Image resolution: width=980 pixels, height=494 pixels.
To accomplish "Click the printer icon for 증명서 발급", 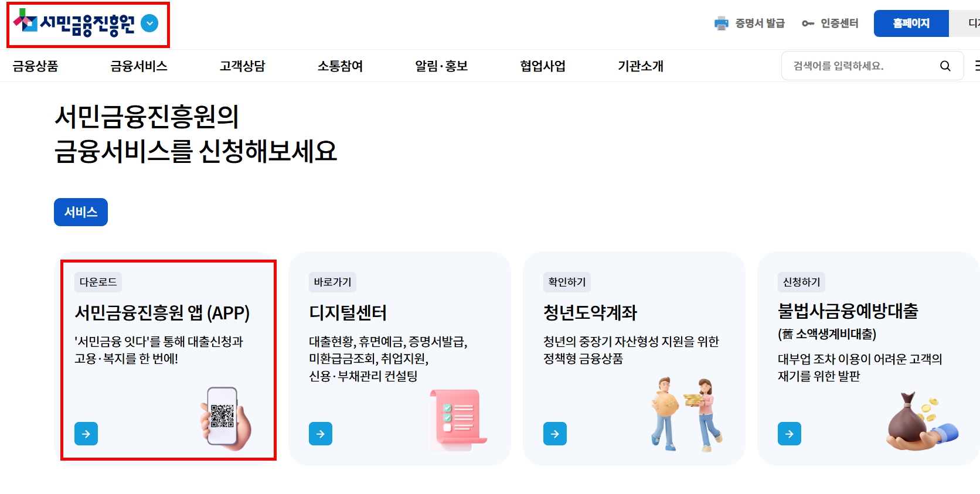I will pyautogui.click(x=721, y=23).
